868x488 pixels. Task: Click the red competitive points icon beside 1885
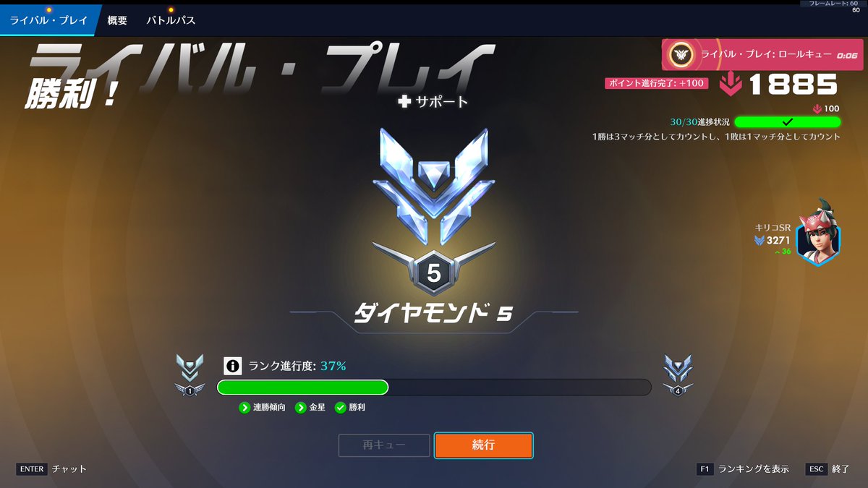[x=731, y=85]
